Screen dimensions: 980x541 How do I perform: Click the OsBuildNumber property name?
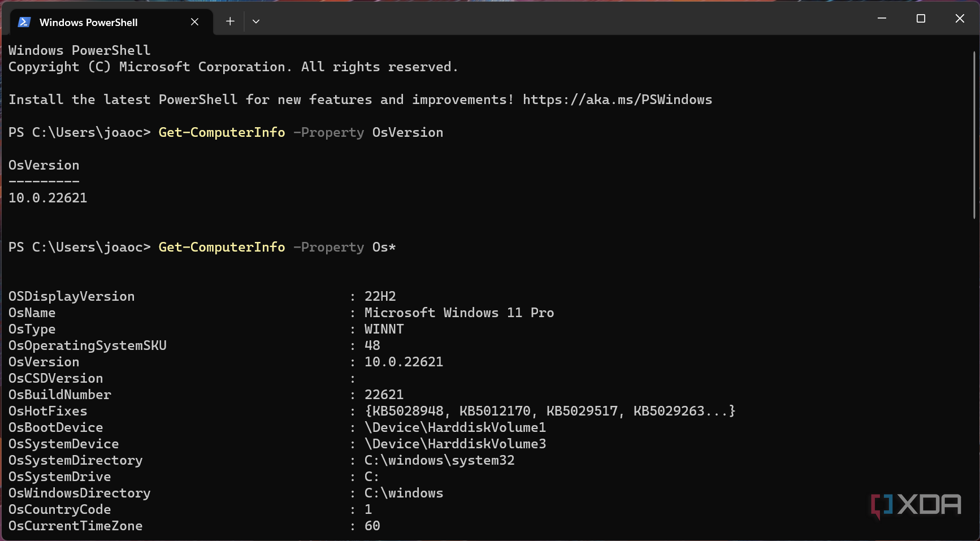click(x=60, y=395)
